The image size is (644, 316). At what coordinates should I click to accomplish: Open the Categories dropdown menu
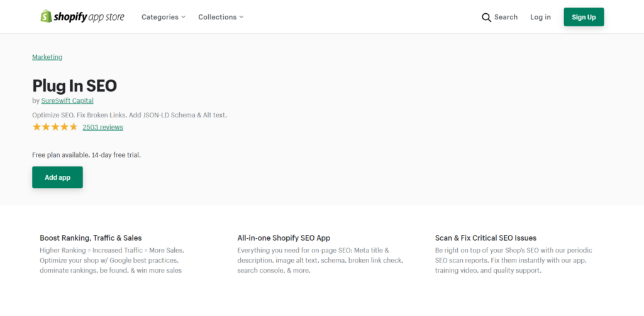(x=164, y=17)
